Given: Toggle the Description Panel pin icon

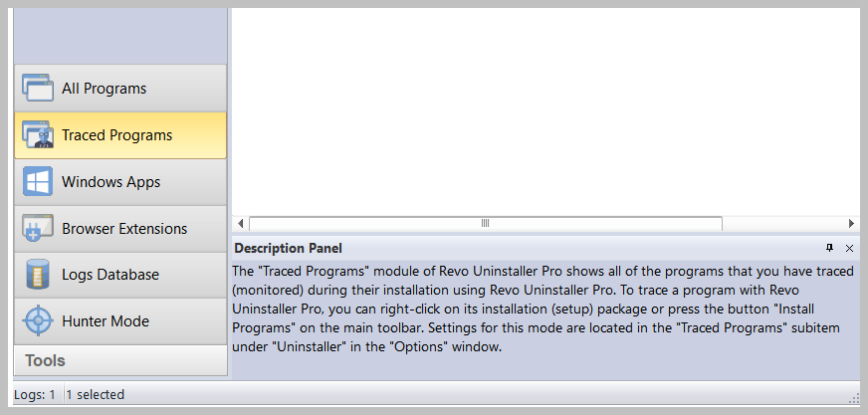Looking at the screenshot, I should click(x=829, y=248).
